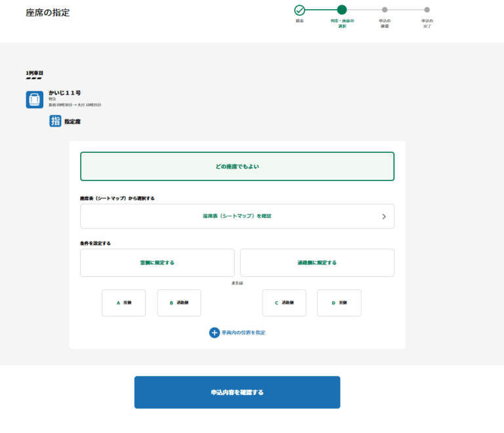Click the current 列車・座席の選択 step circle

point(342,10)
